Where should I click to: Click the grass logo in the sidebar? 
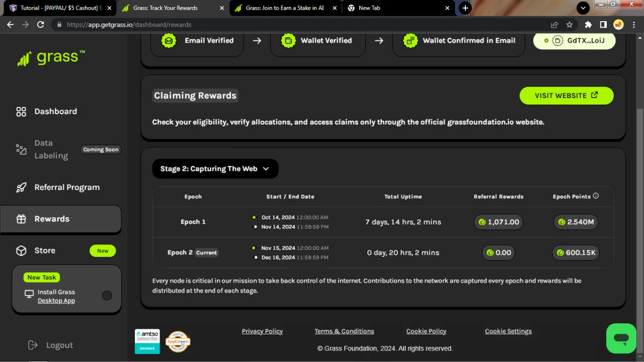click(x=51, y=58)
